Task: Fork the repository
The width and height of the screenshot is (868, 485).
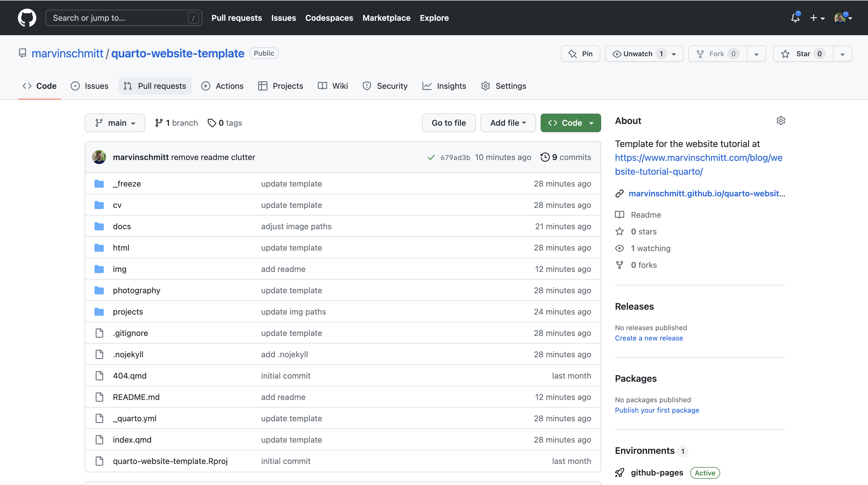Action: (x=718, y=54)
